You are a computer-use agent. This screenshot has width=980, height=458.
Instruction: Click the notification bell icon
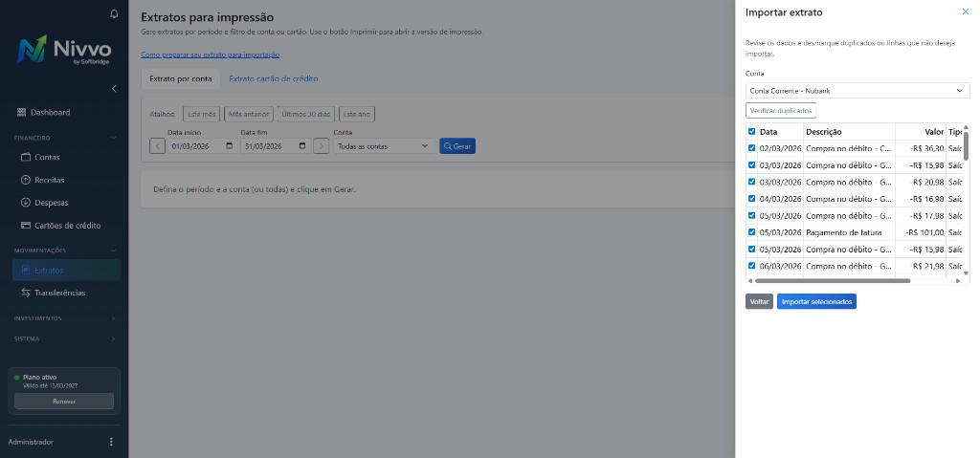click(115, 13)
